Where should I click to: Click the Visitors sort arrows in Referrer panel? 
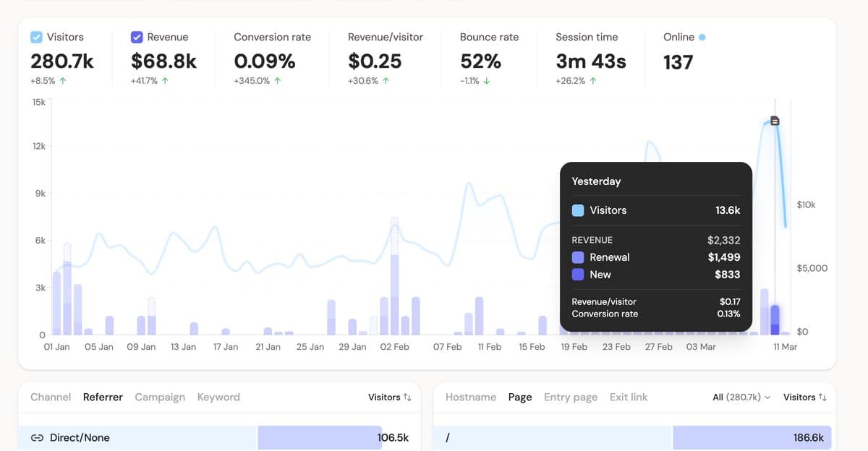click(407, 398)
